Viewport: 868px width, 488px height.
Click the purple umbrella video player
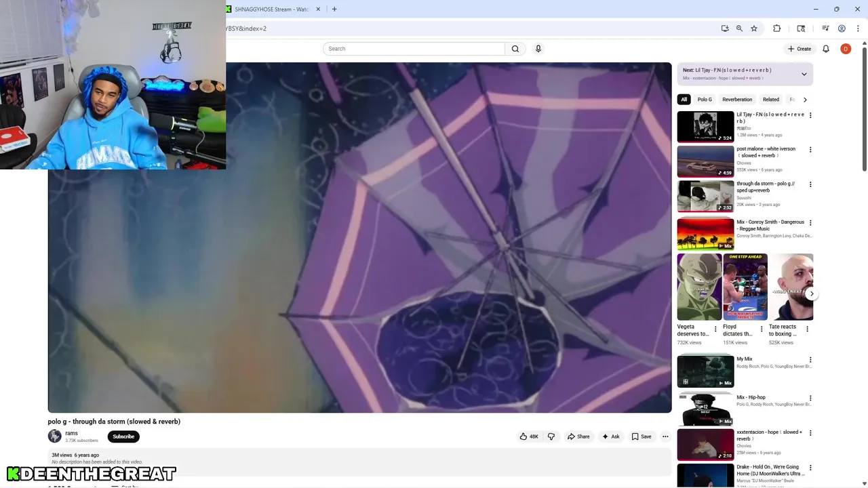[359, 237]
